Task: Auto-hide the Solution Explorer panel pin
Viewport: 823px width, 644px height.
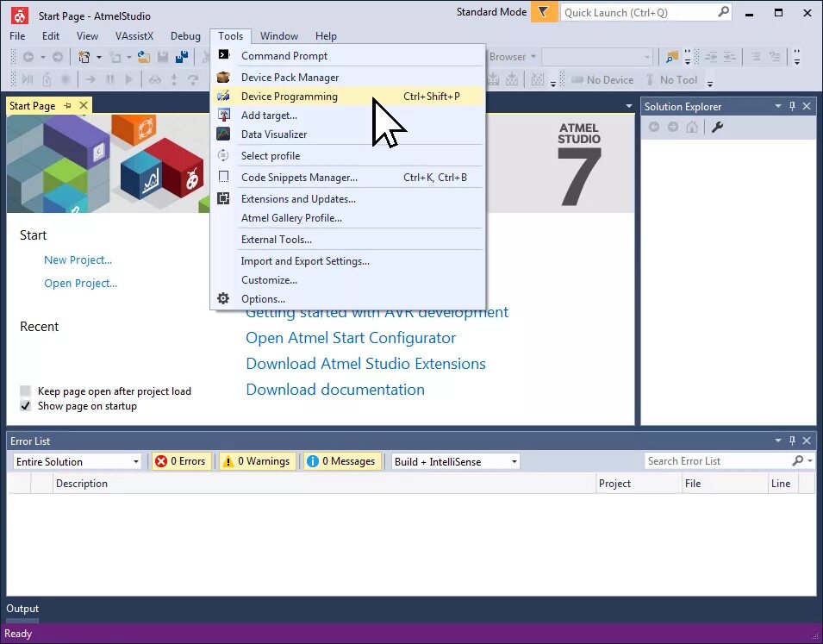Action: [793, 106]
